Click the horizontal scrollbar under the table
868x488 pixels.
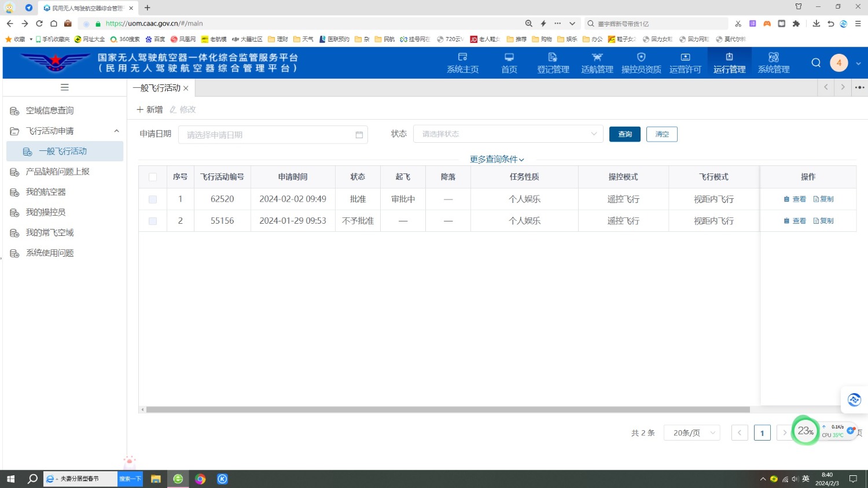[448, 409]
